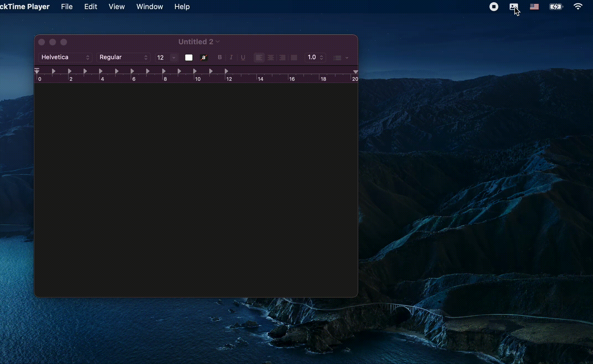Toggle underline formatting button
Screen dimensions: 593x364
pos(243,57)
